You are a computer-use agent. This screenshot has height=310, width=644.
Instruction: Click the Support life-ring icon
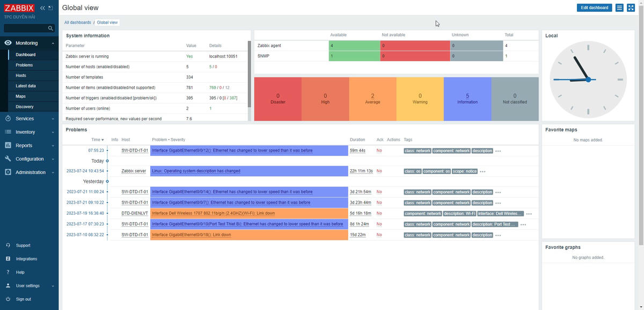[x=8, y=245]
